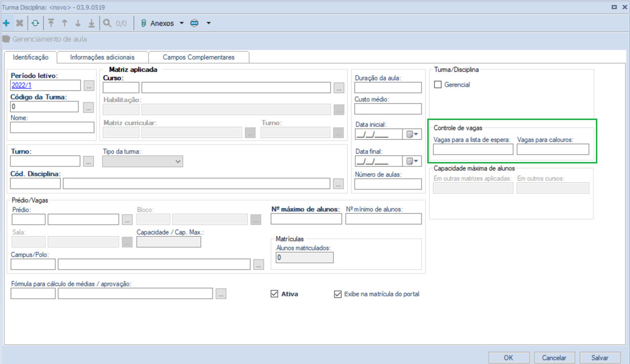Click the blue plus new record icon

pos(6,23)
